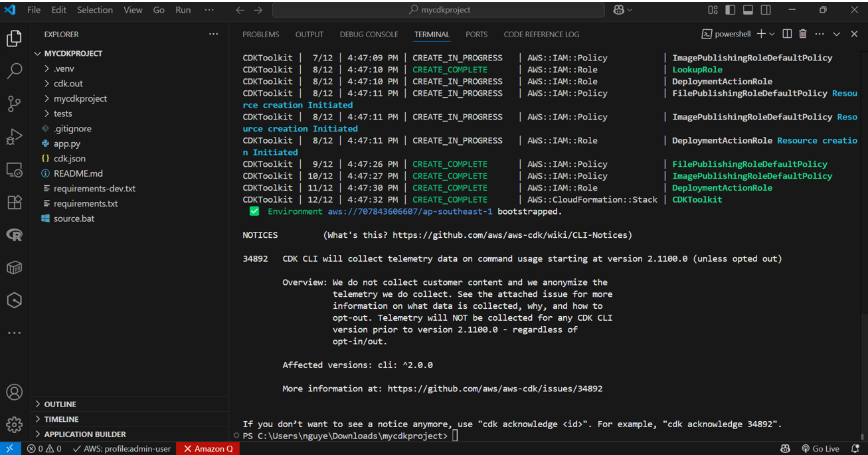The width and height of the screenshot is (868, 455).
Task: Open the Run and Debug view
Action: tap(14, 136)
